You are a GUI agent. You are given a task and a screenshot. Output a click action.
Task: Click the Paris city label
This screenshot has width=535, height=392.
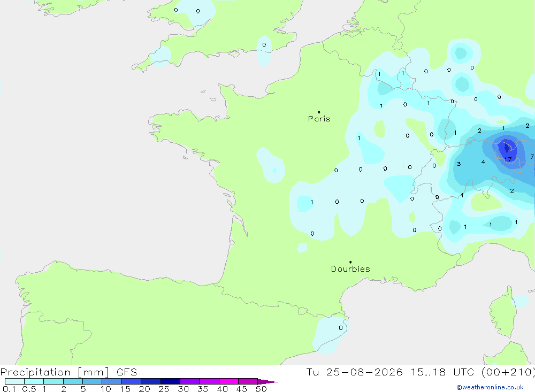(x=319, y=119)
